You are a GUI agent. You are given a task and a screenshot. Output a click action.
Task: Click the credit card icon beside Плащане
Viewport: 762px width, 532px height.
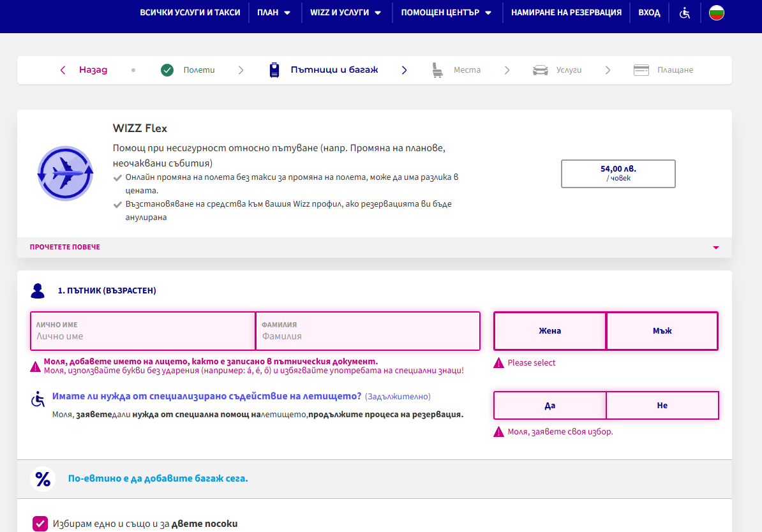tap(641, 70)
